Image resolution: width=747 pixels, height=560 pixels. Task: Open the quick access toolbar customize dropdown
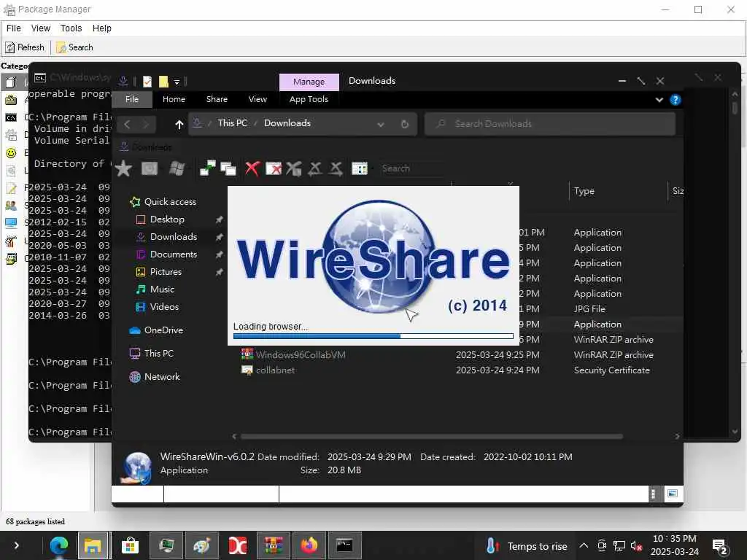[x=177, y=82]
